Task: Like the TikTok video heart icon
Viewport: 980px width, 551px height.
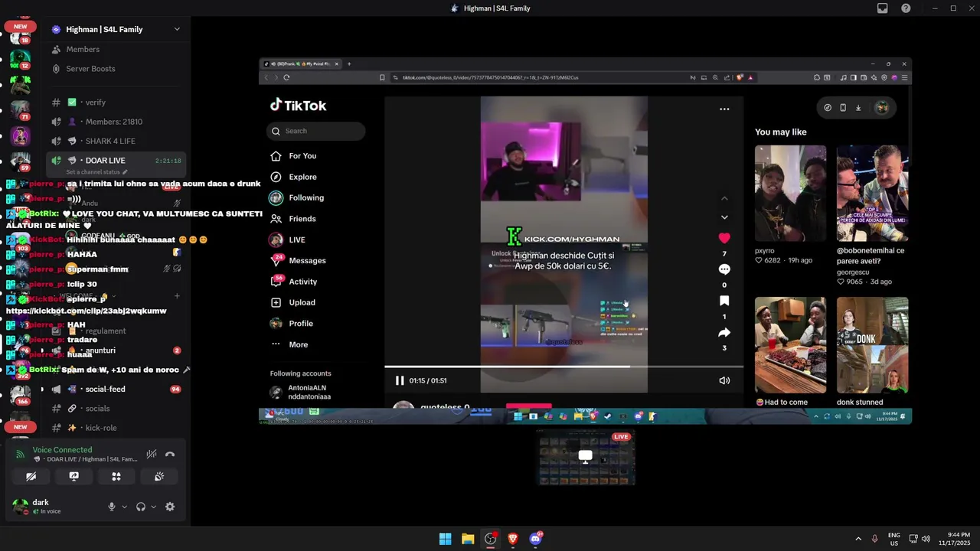Action: coord(724,238)
